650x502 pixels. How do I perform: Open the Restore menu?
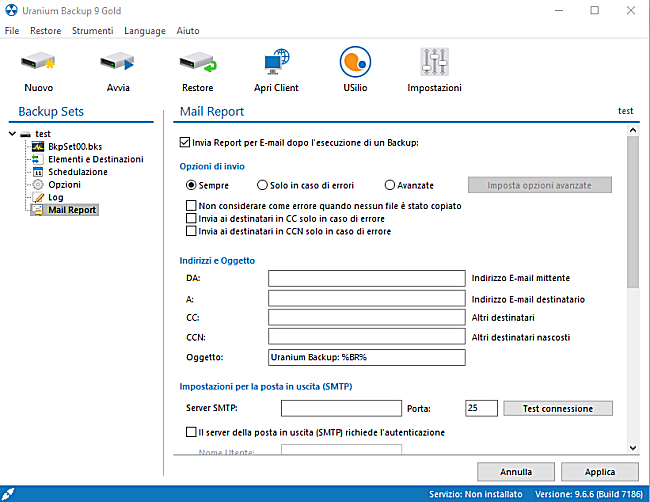46,31
